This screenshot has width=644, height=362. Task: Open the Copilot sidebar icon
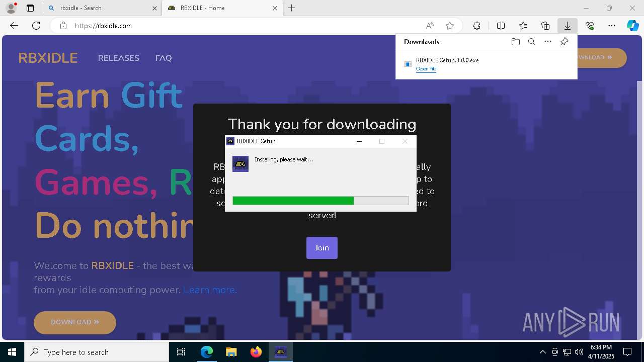[x=633, y=26]
